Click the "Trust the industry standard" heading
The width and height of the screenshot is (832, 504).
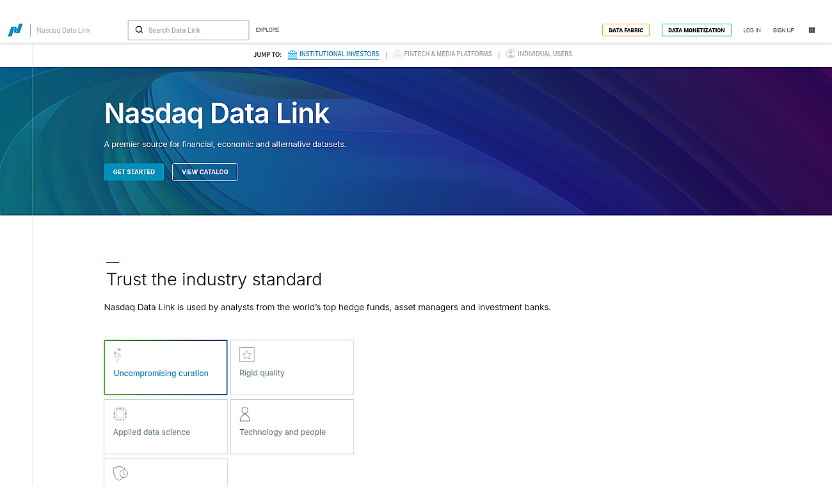(x=214, y=280)
